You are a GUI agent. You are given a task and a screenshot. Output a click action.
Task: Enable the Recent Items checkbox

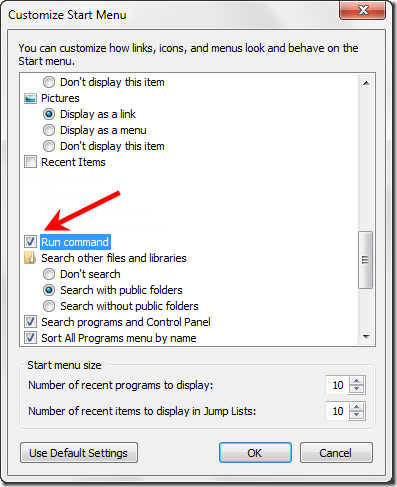(x=30, y=162)
